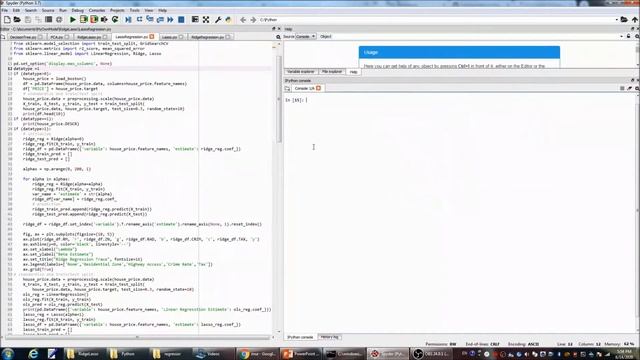This screenshot has width=640, height=360.
Task: Go back with the left arrow icon
Action: 243,20
